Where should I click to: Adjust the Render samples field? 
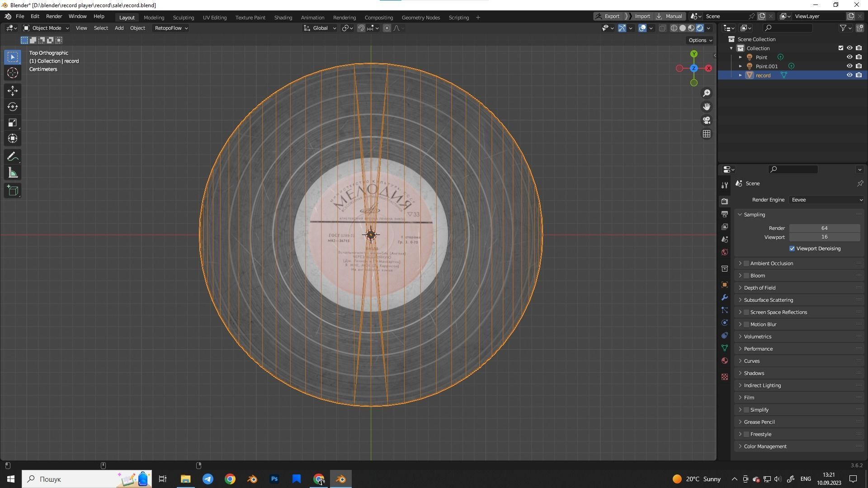coord(825,228)
